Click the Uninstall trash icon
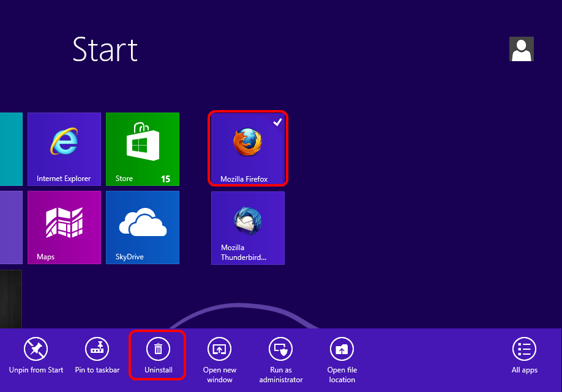The image size is (562, 392). 158,349
